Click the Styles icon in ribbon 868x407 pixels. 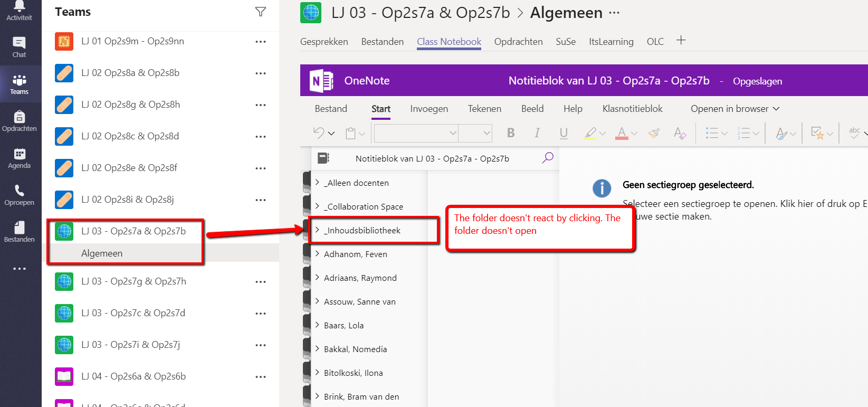(781, 134)
